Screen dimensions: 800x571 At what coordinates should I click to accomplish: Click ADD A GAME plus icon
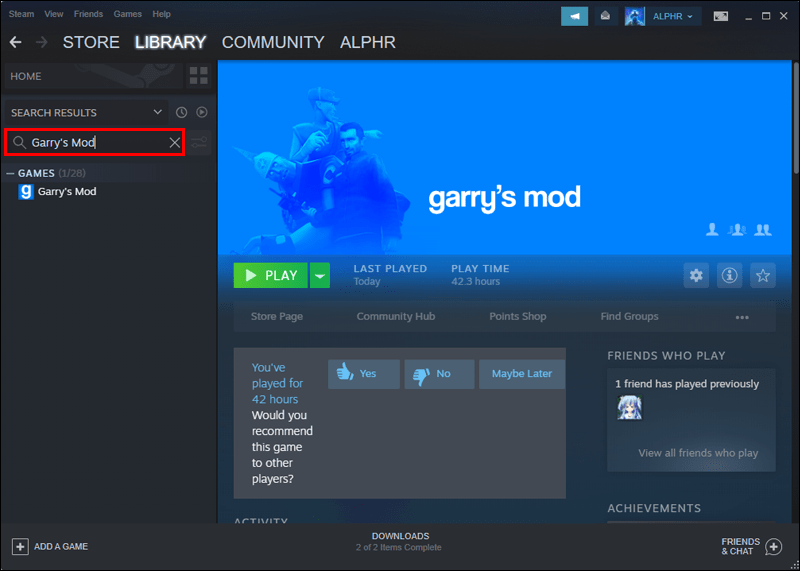pos(20,547)
